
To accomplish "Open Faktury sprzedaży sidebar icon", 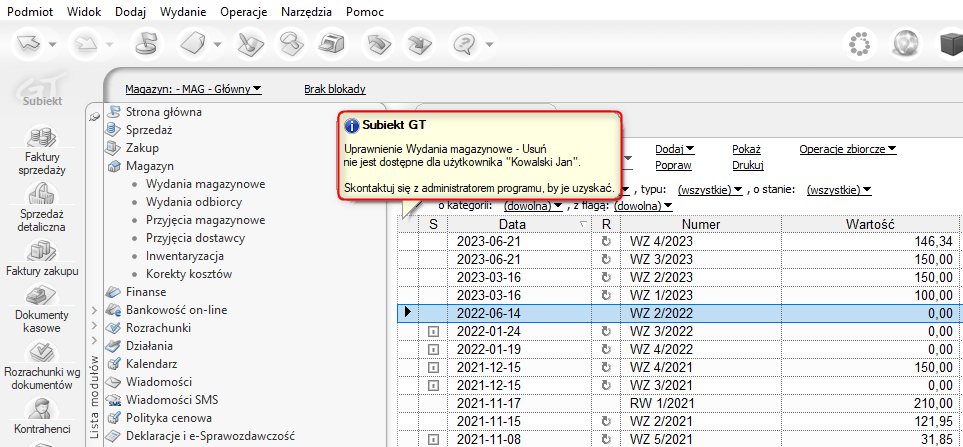I will coord(42,139).
